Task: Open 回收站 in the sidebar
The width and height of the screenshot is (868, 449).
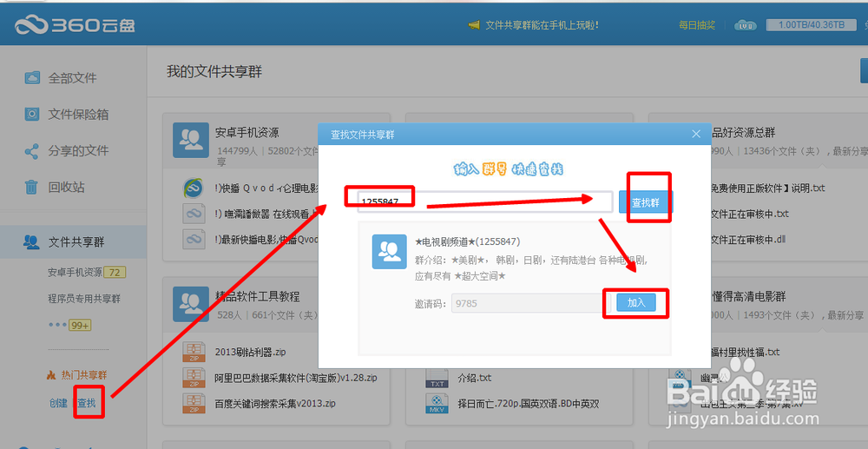Action: 66,187
